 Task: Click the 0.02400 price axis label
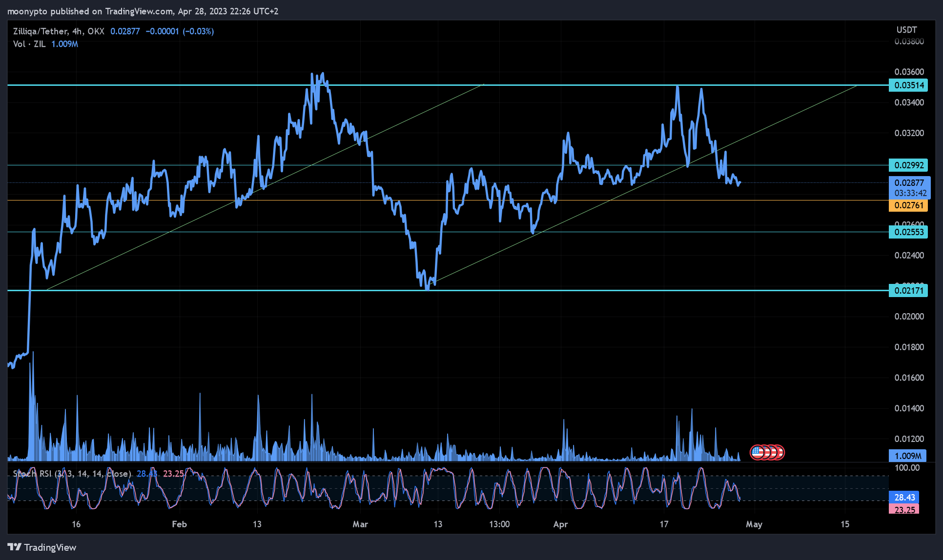tap(909, 256)
